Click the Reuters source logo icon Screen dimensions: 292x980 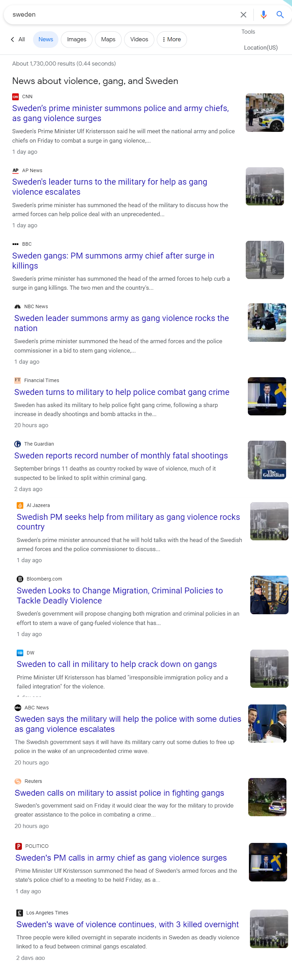17,781
